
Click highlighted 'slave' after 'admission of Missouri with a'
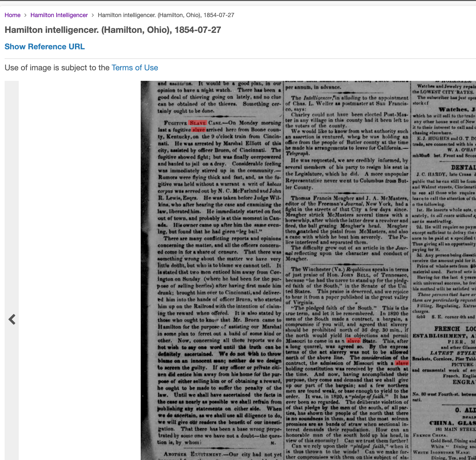[x=402, y=363]
